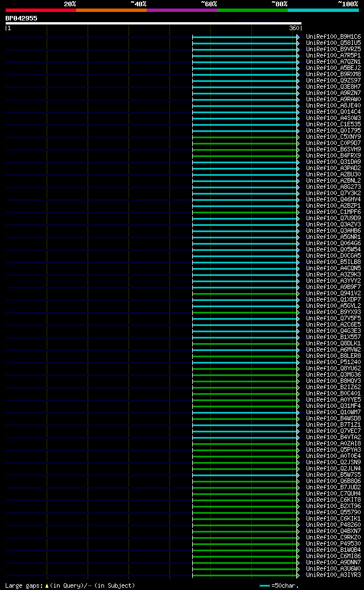
Task: Select the UniRef100_A3IYR3 label
Action: [x=333, y=575]
